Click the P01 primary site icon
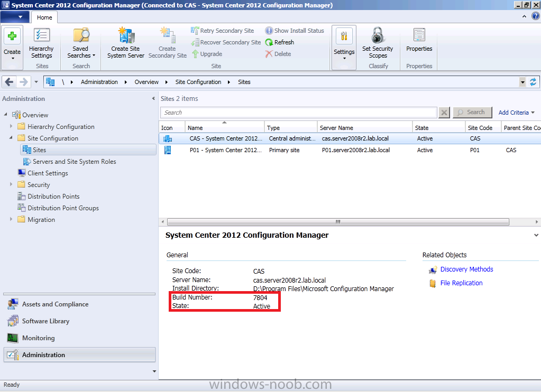The image size is (541, 392). click(168, 151)
